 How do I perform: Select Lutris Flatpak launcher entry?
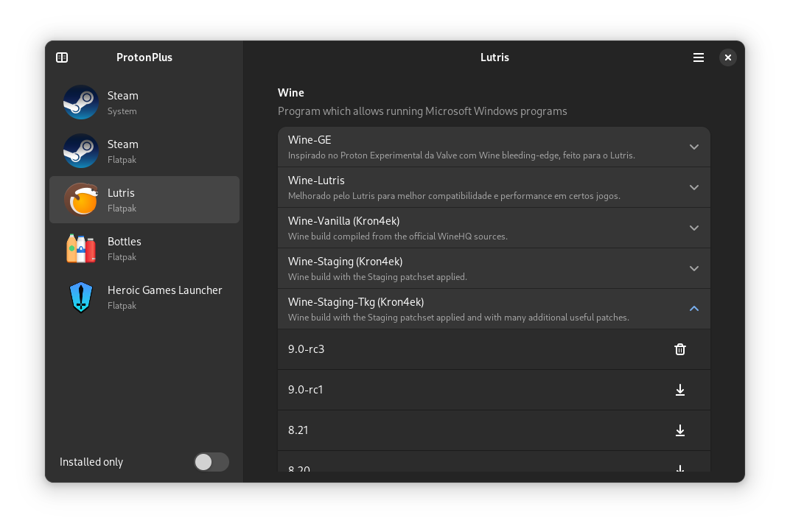pyautogui.click(x=144, y=200)
